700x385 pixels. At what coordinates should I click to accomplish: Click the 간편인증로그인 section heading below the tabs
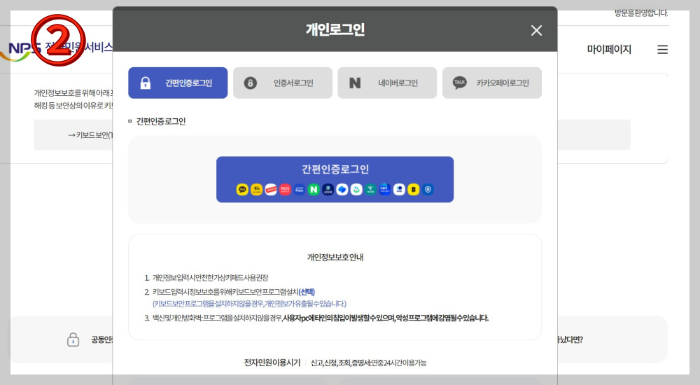161,121
